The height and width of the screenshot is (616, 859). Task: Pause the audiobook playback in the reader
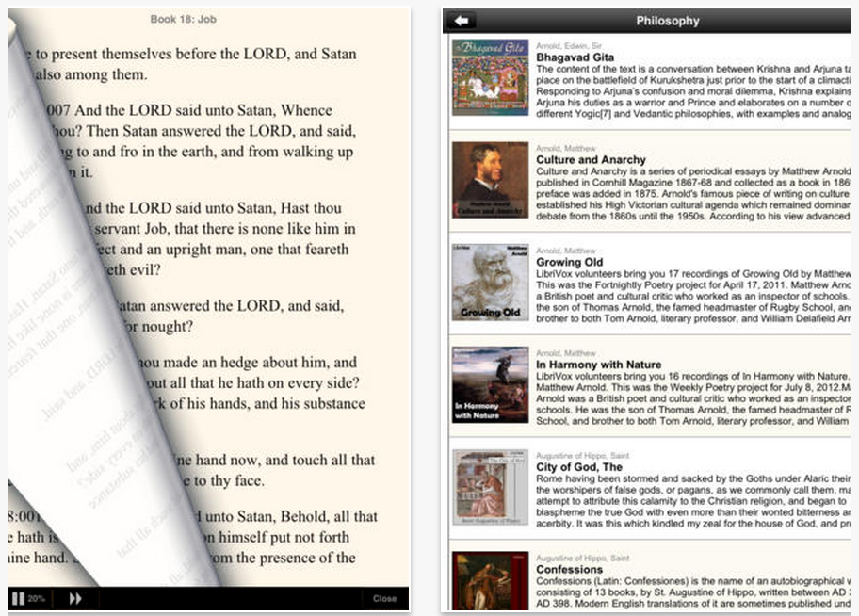pos(18,598)
